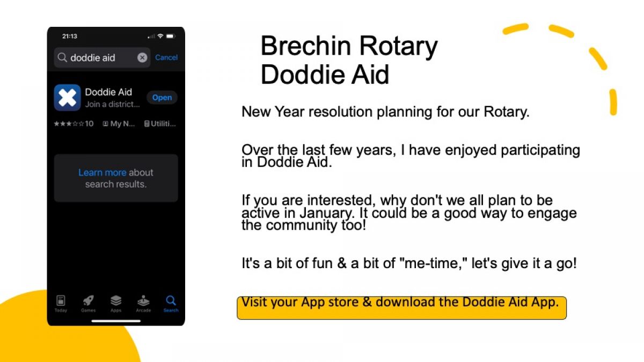
Task: Switch to the Games tab
Action: (88, 304)
